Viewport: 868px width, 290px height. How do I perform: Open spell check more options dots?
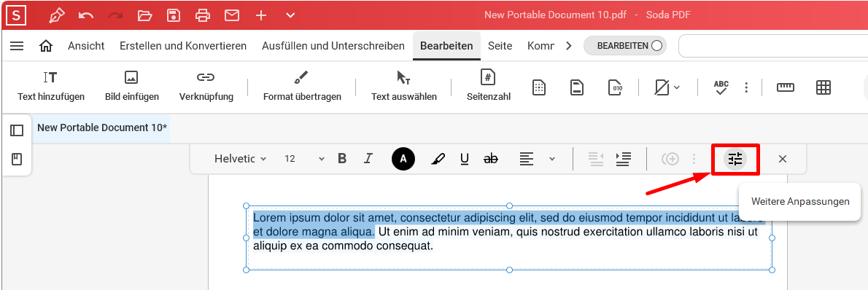click(x=746, y=87)
